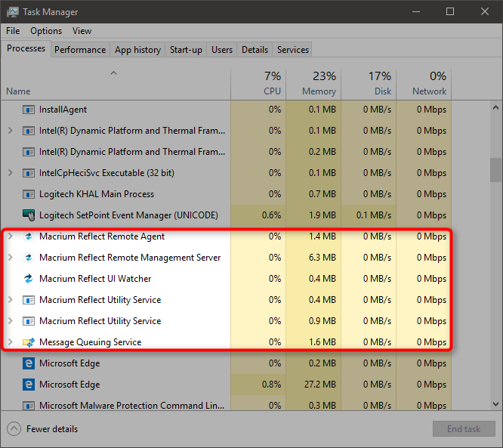Click the 0.8% CPU value
Viewport: 503px width, 448px height.
pos(271,385)
